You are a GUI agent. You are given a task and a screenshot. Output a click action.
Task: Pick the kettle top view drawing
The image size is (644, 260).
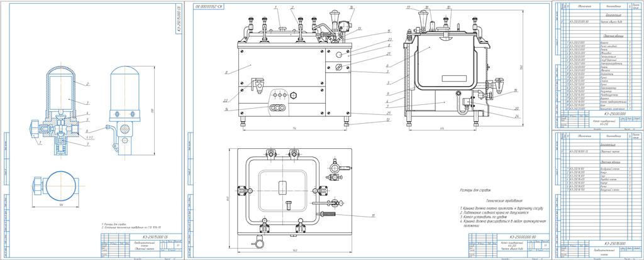point(294,198)
